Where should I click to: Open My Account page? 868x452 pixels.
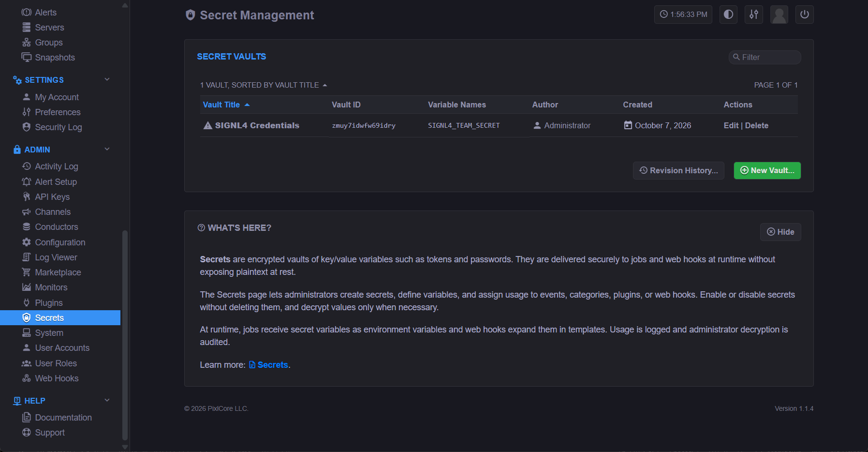click(x=57, y=97)
